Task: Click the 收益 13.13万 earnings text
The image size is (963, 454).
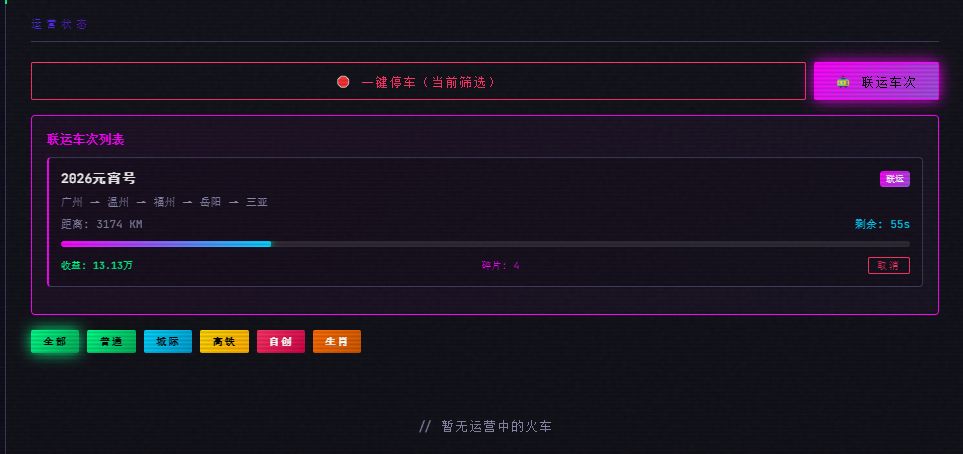Action: (x=97, y=265)
